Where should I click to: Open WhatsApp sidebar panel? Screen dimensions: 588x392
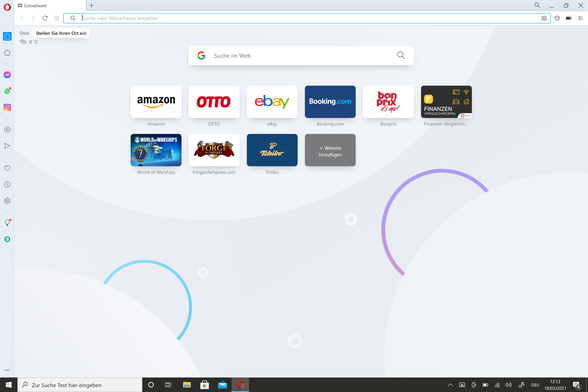pos(7,91)
